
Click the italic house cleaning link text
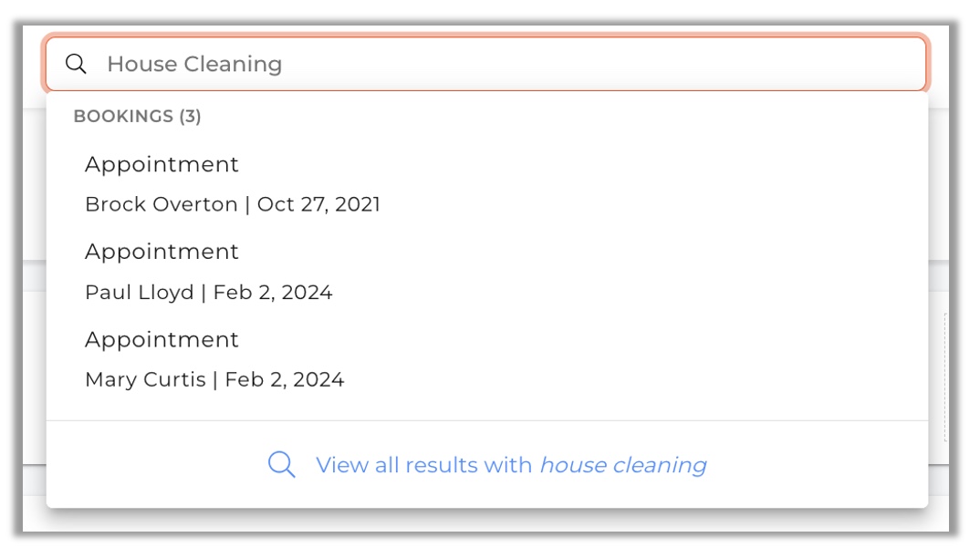pos(623,465)
